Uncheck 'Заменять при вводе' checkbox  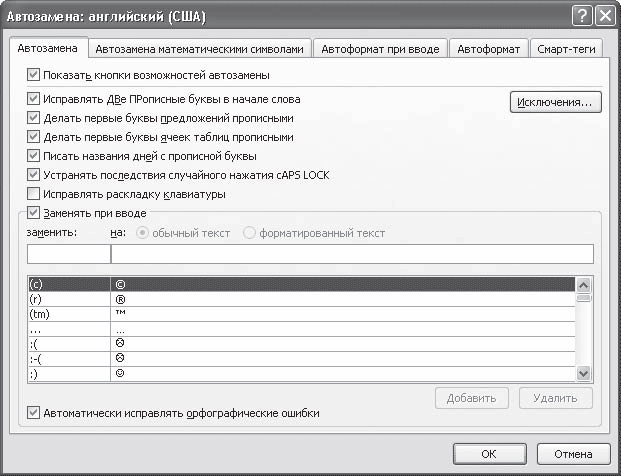(x=33, y=213)
